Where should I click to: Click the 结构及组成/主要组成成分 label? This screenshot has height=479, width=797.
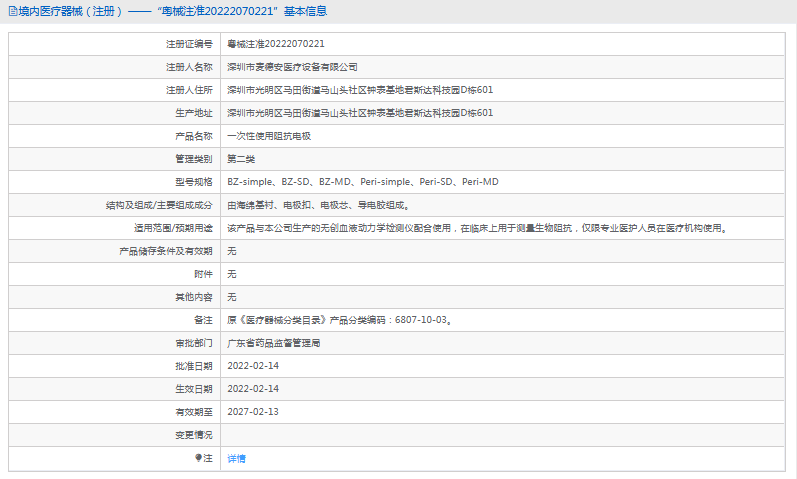(x=159, y=205)
